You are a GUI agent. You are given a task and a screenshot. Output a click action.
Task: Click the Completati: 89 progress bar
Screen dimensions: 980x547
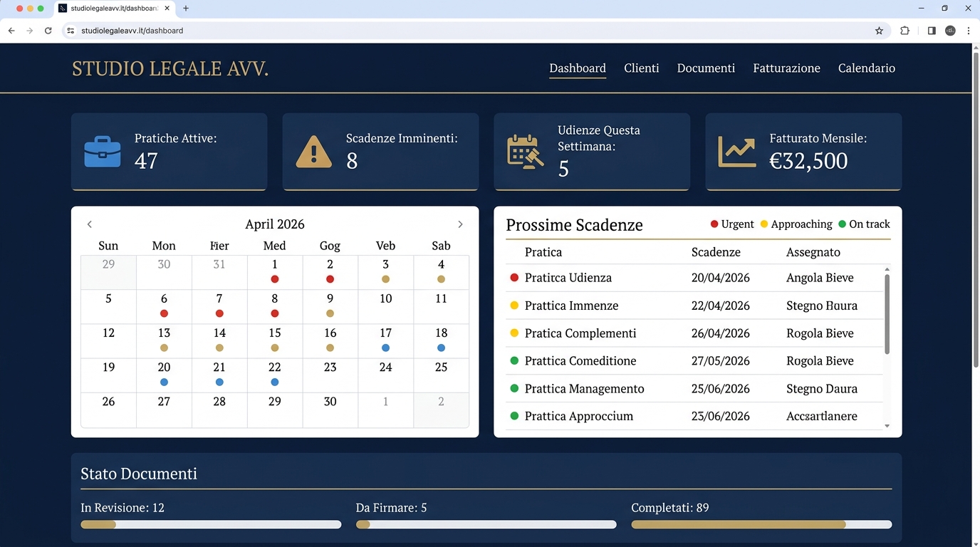[761, 524]
